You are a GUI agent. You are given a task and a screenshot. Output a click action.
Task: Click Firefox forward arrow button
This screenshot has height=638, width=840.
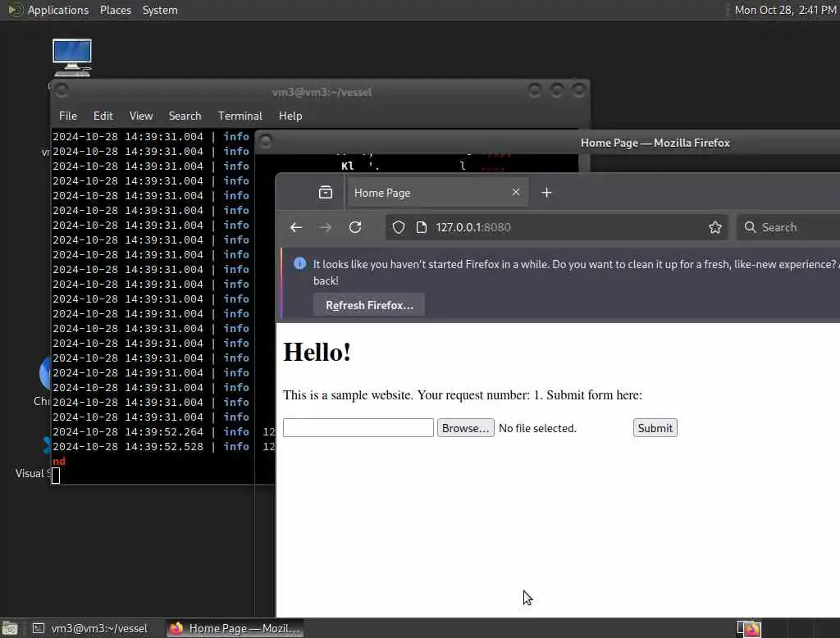click(x=325, y=228)
